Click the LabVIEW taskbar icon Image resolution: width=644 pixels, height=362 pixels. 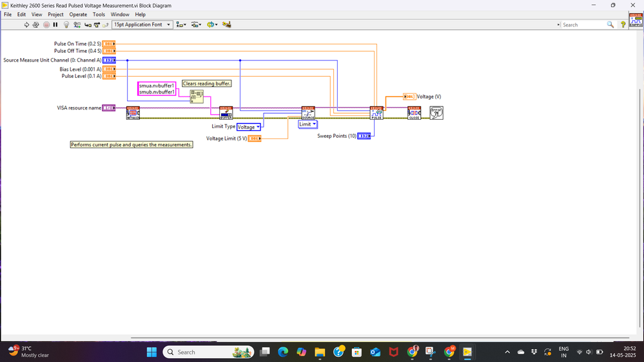[x=467, y=352]
